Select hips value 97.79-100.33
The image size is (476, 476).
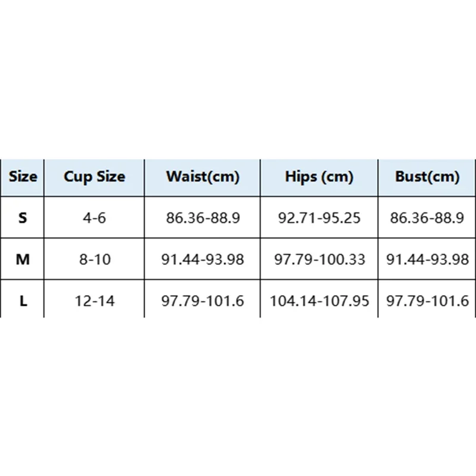coord(319,259)
